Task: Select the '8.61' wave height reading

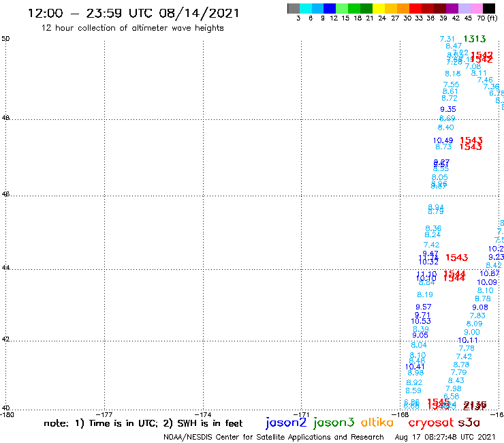Action: (x=450, y=92)
